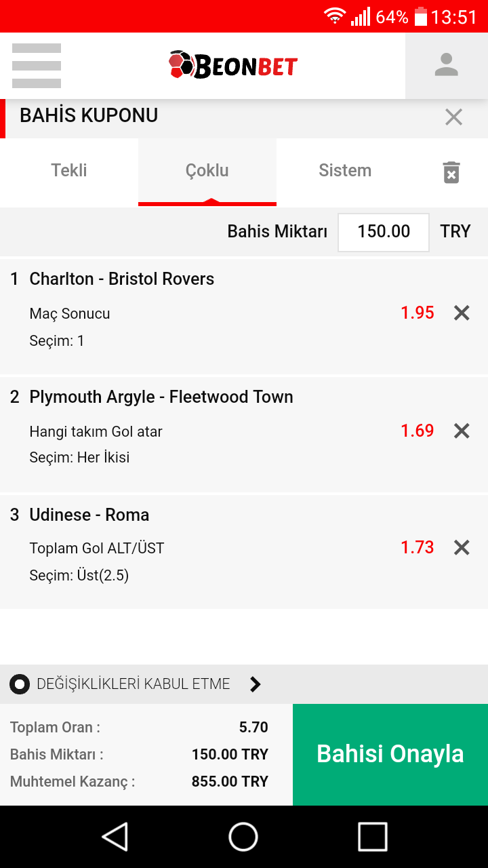The image size is (488, 868).
Task: Open the hamburger menu
Action: pyautogui.click(x=37, y=66)
